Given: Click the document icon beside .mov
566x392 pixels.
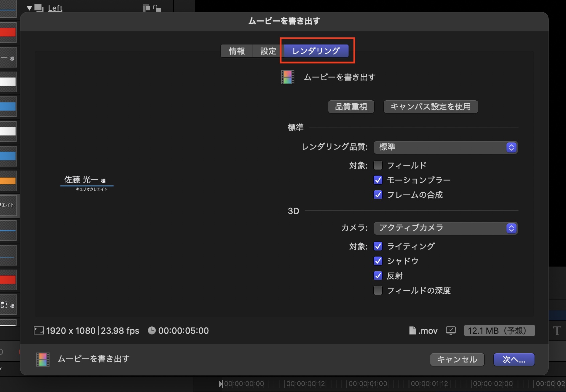Looking at the screenshot, I should click(413, 330).
